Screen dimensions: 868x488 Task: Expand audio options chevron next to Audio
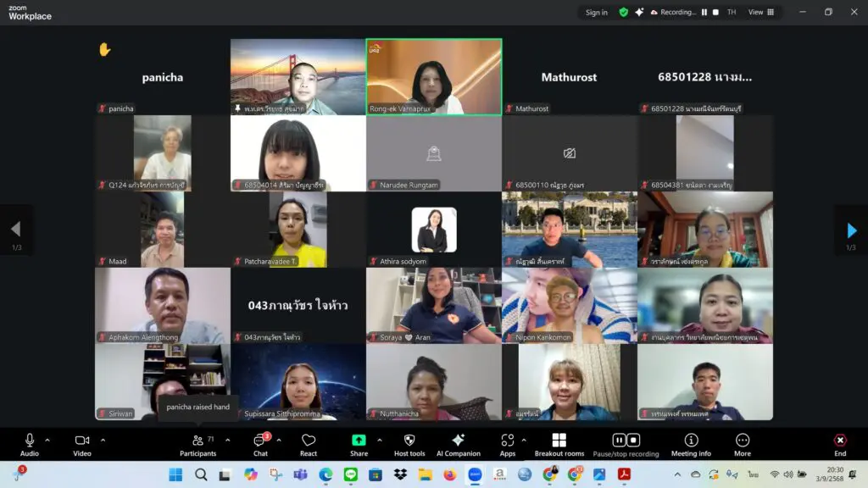pyautogui.click(x=47, y=440)
